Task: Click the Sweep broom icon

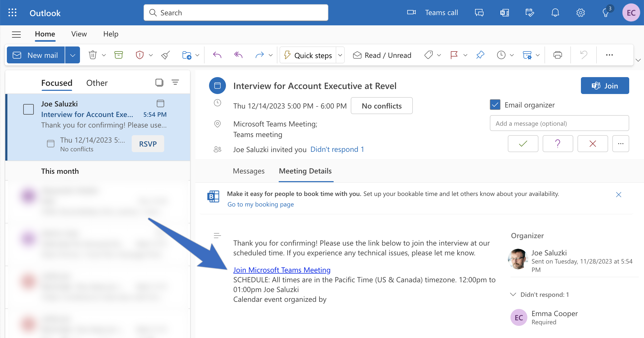Action: 165,55
